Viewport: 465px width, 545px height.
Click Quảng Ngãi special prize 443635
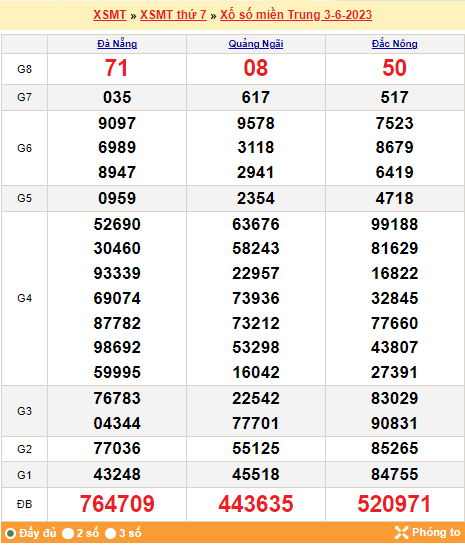[x=256, y=504]
